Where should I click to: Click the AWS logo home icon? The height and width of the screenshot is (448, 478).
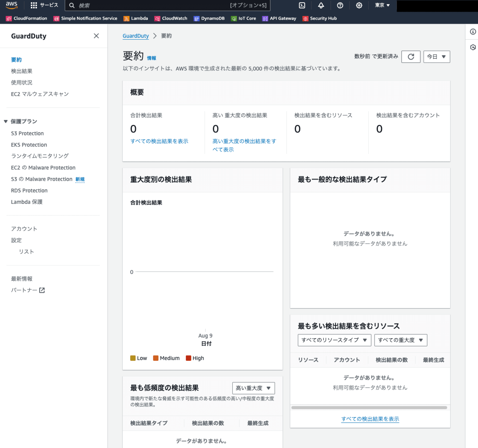11,5
